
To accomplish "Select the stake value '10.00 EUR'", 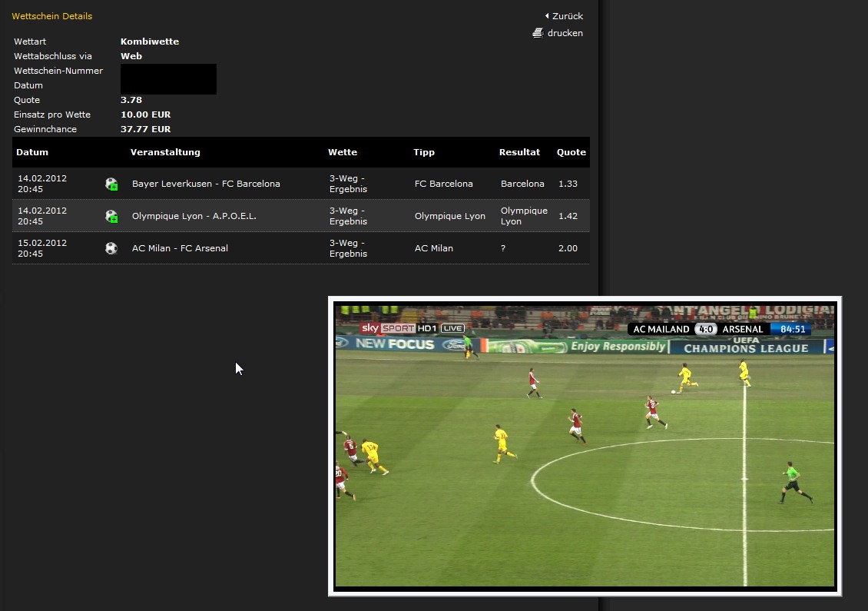I will 146,115.
